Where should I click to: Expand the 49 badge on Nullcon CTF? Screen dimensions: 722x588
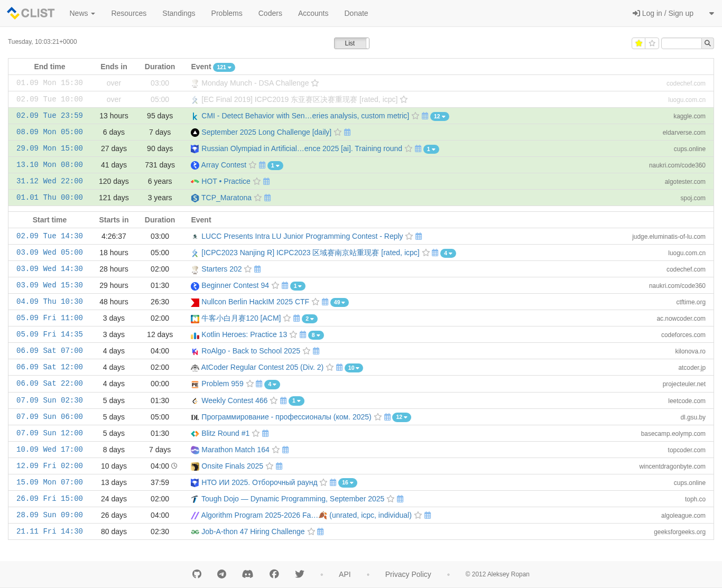pyautogui.click(x=339, y=302)
